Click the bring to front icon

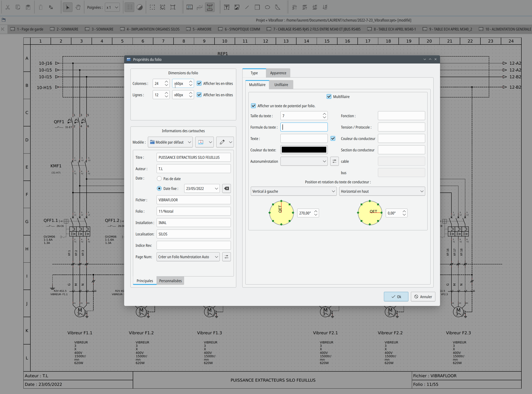click(294, 7)
